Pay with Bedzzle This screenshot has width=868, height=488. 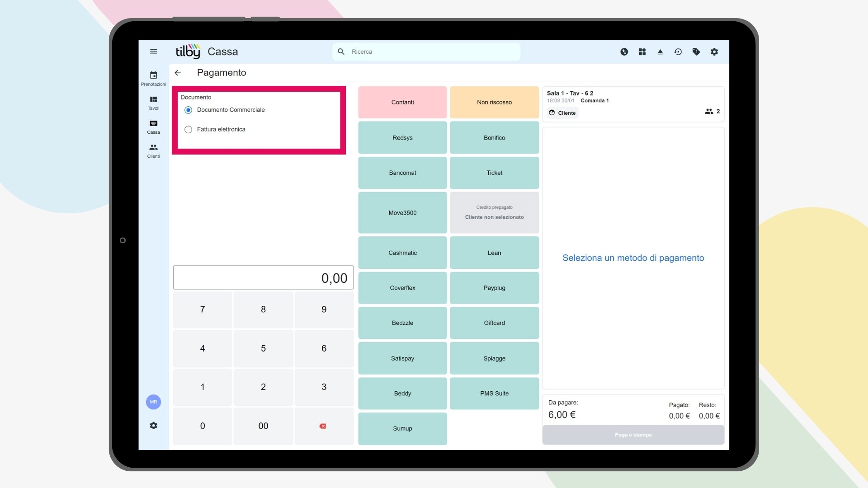[402, 323]
